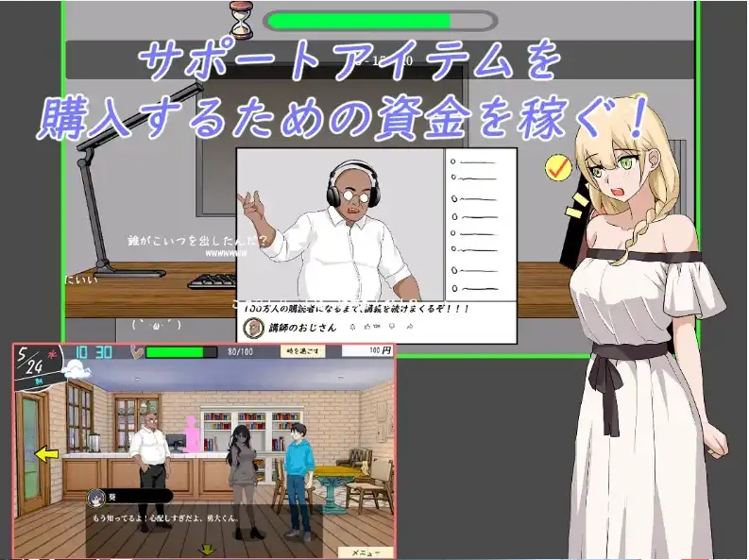Viewport: 749px width, 560px height.
Task: Click the yellow left arrow by the door
Action: pos(46,453)
